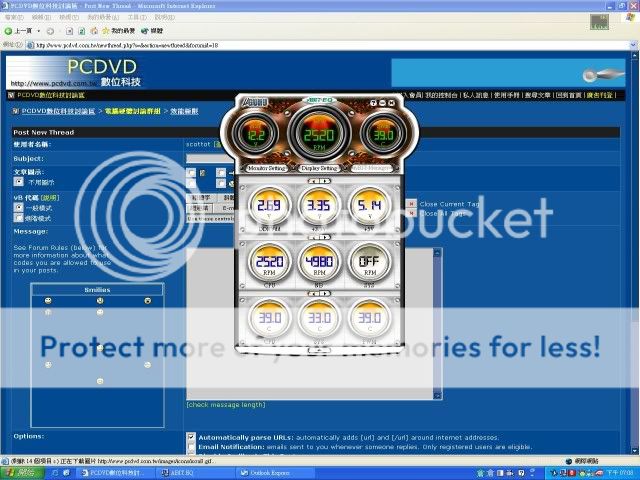Image resolution: width=640 pixels, height=480 pixels.
Task: Click the voltage row page arrows
Action: [x=319, y=181]
